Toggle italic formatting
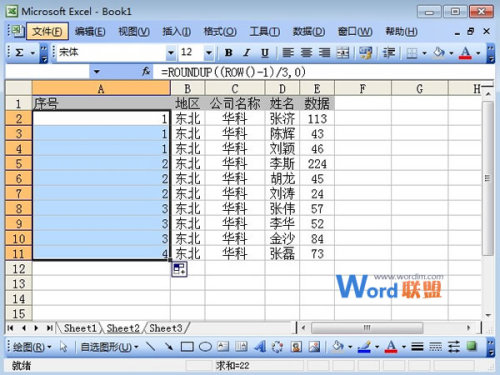Screen dimensions: 500x375 (x=247, y=53)
